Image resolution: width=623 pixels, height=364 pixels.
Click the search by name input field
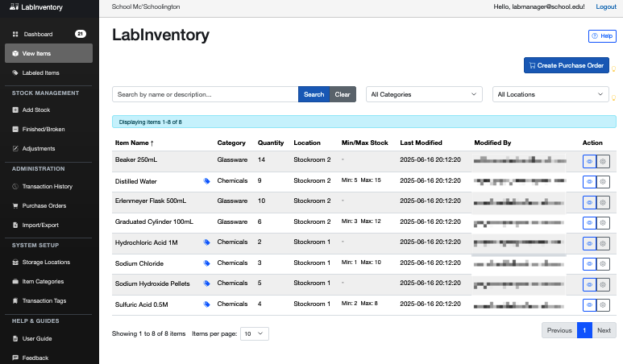[205, 94]
